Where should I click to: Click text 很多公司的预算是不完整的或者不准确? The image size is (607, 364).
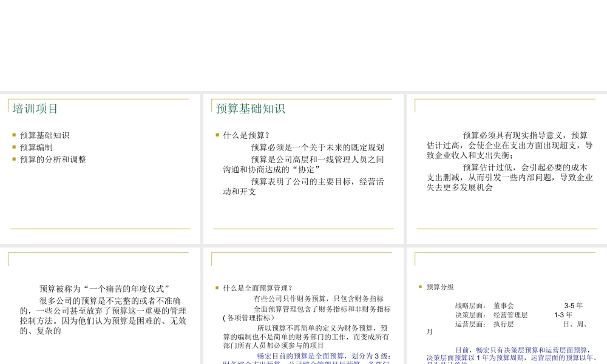coord(110,301)
